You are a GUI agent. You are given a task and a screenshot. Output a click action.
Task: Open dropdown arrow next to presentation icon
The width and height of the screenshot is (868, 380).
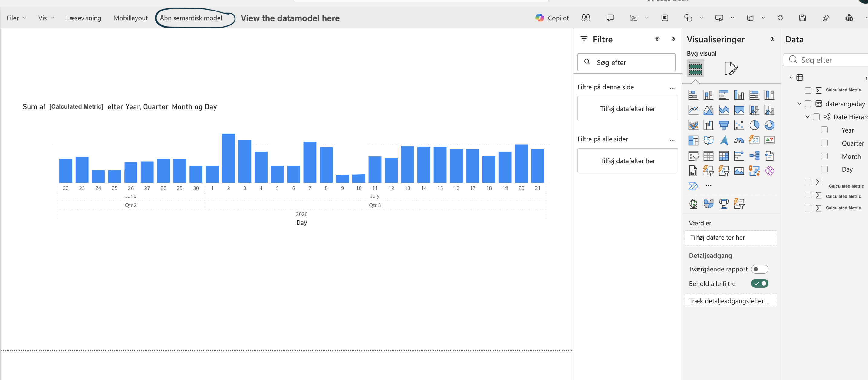coord(732,18)
